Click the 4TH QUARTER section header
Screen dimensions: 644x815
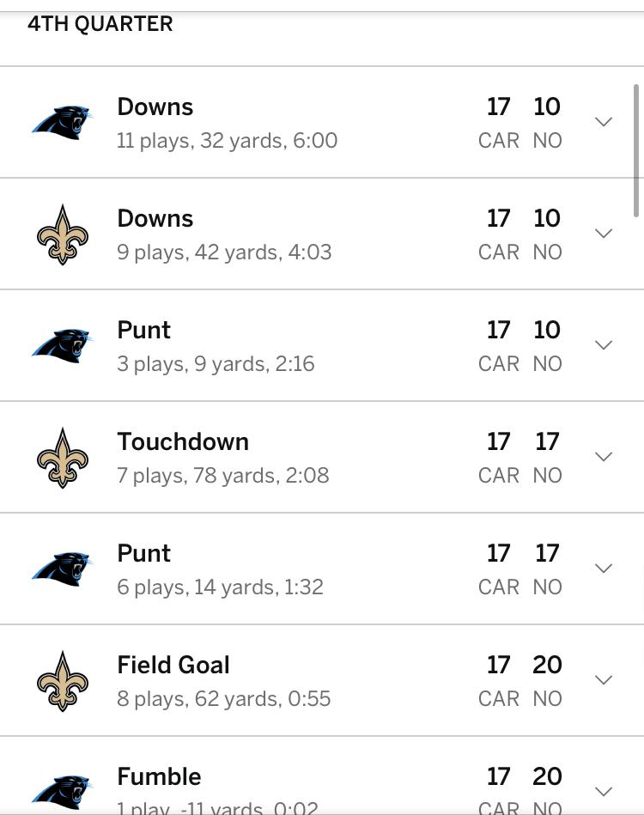click(x=100, y=24)
